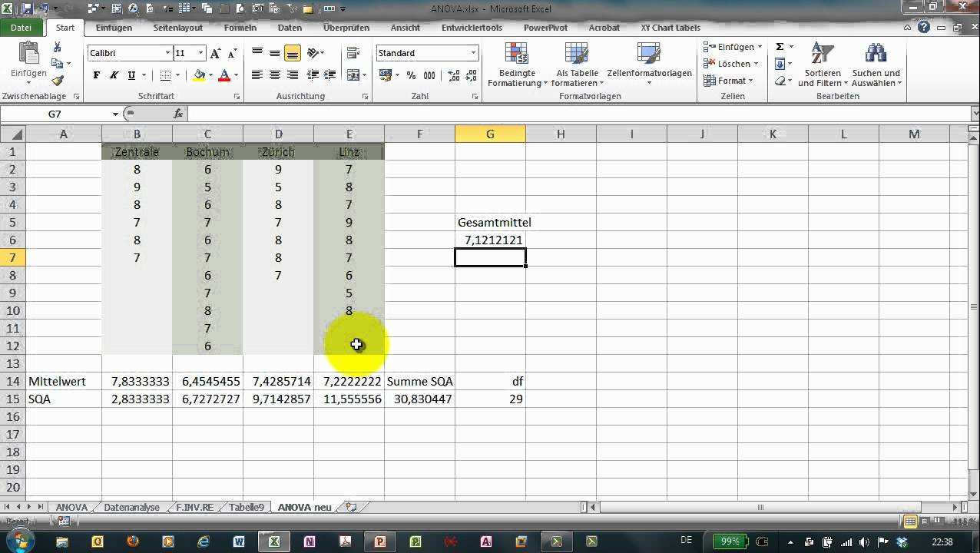Click the format painter brush icon
Viewport: 980px width, 553px height.
coord(58,80)
